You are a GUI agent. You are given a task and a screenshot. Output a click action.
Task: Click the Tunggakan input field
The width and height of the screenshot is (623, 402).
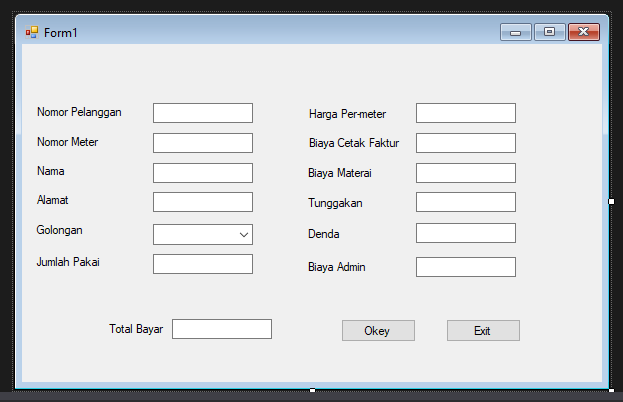(466, 202)
